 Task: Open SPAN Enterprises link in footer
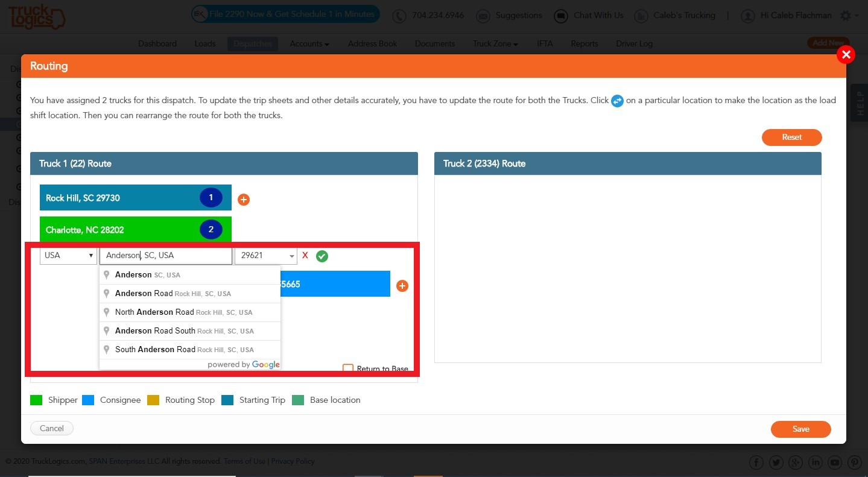click(x=124, y=461)
